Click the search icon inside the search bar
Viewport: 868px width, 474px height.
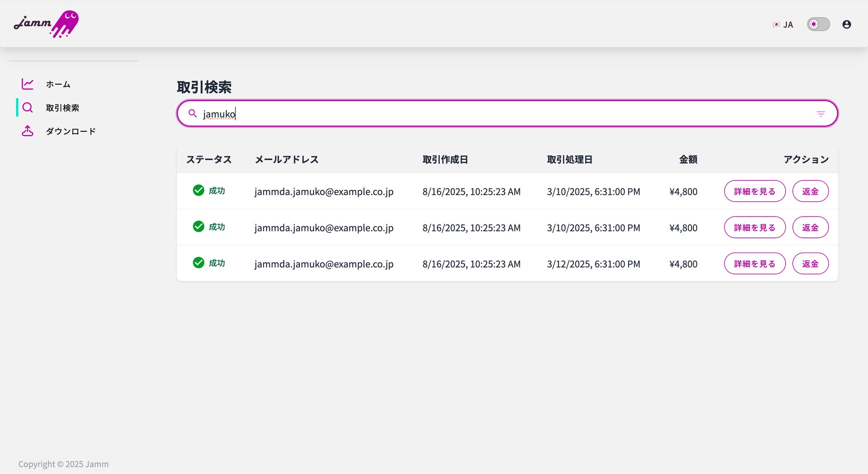coord(193,114)
